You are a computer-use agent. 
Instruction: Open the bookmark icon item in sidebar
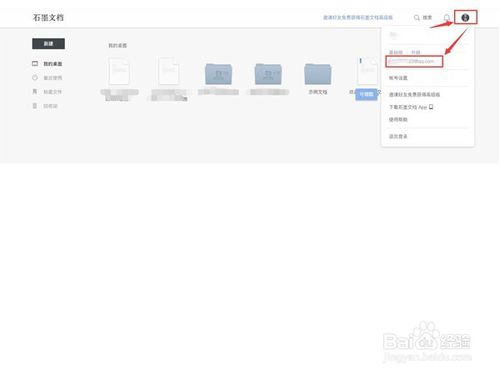coord(35,91)
